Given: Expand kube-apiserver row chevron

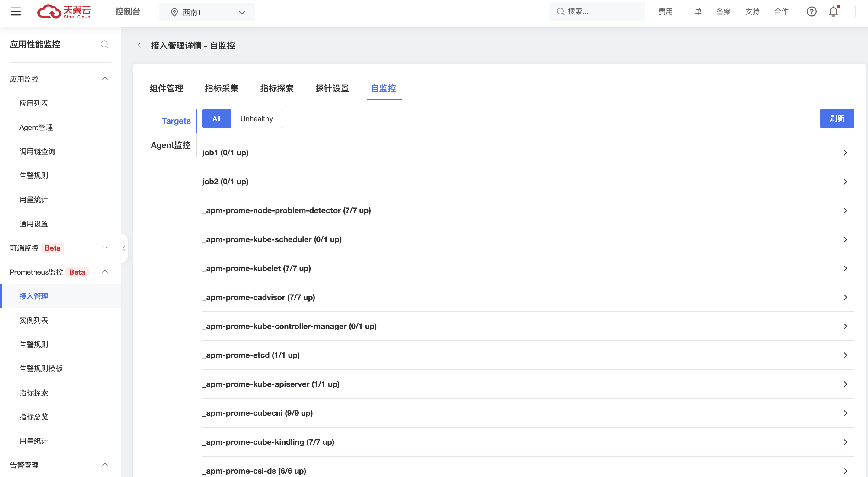Looking at the screenshot, I should coord(845,384).
